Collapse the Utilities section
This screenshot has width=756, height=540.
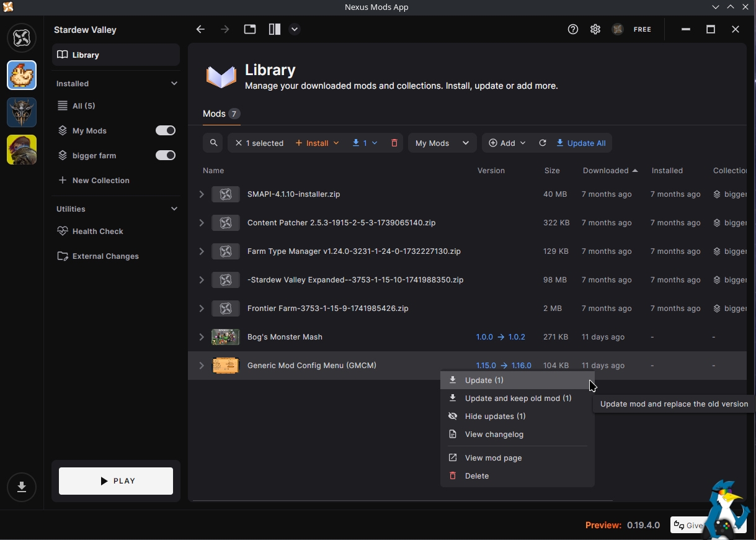click(174, 209)
